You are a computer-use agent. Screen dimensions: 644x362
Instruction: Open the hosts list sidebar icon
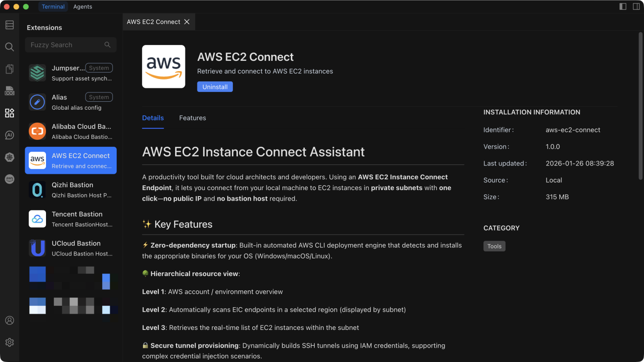click(9, 25)
